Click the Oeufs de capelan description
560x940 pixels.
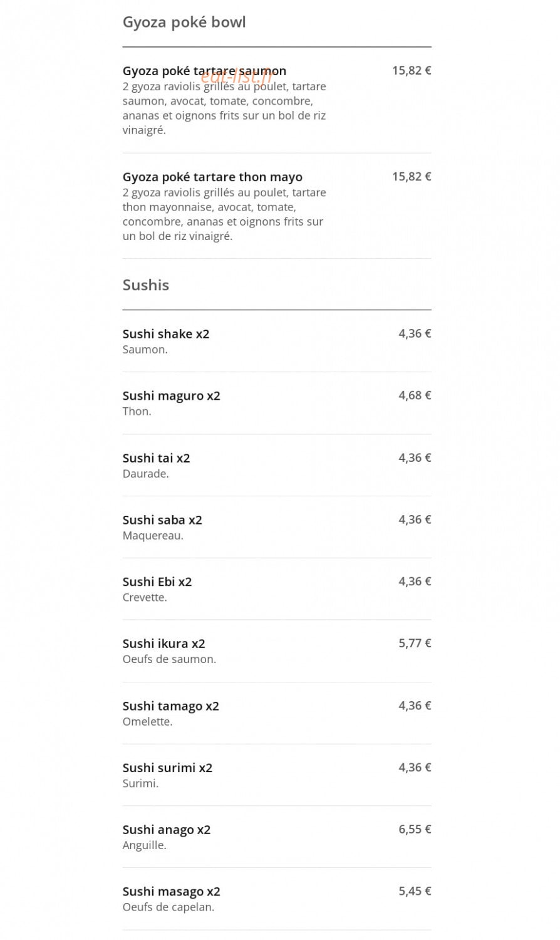pos(169,907)
